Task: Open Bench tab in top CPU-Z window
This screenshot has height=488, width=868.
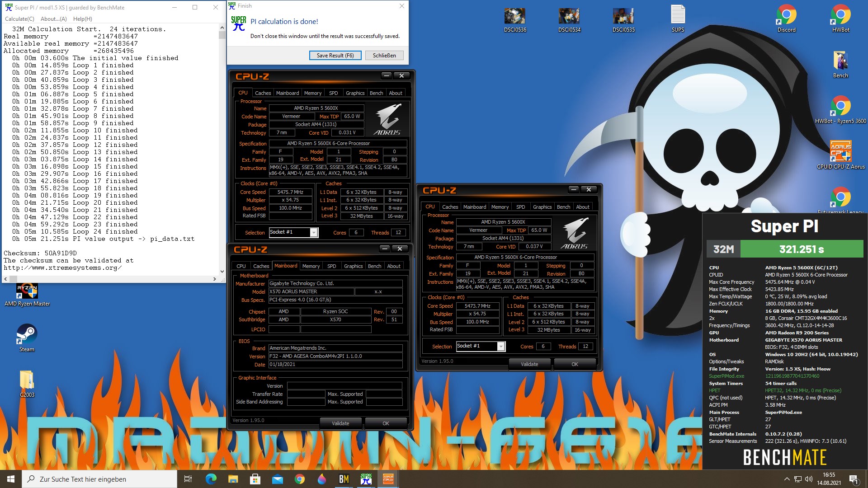Action: [x=376, y=93]
